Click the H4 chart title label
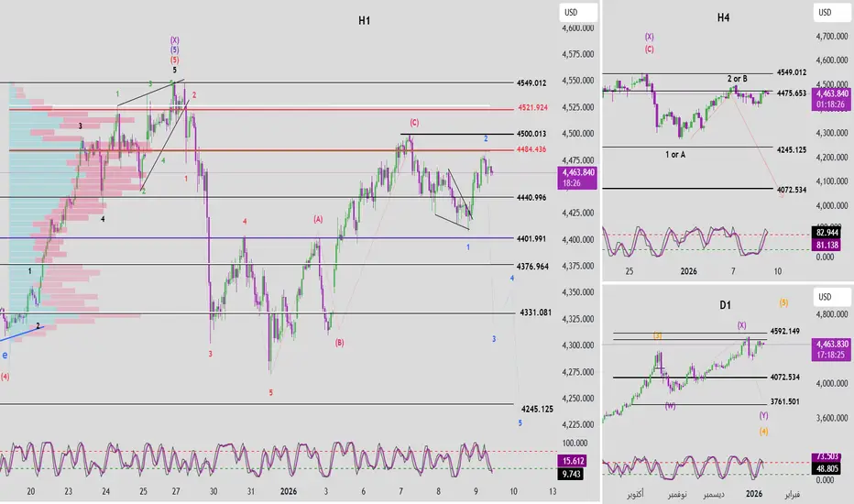854x504 pixels. [723, 18]
